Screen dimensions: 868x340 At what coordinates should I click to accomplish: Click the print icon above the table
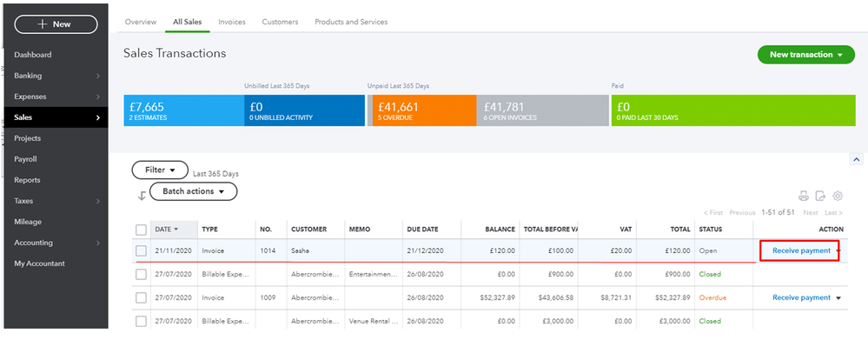803,196
